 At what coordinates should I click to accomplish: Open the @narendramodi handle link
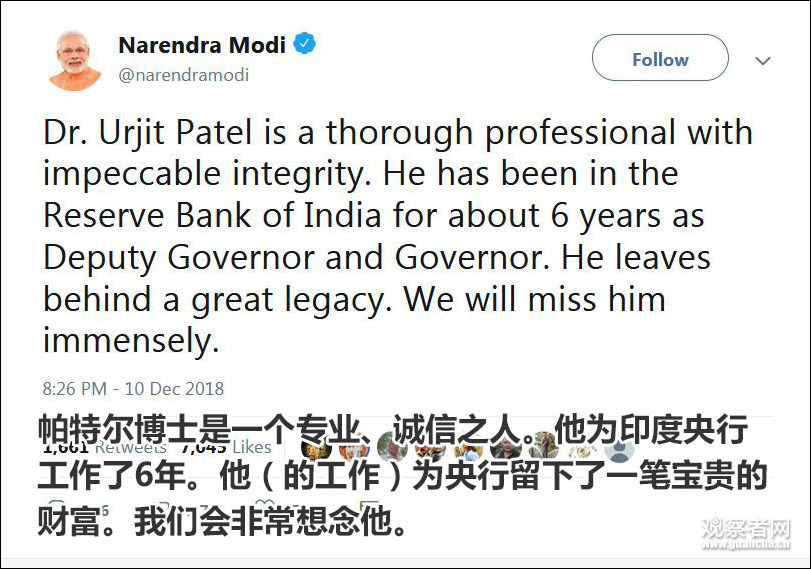click(x=184, y=75)
